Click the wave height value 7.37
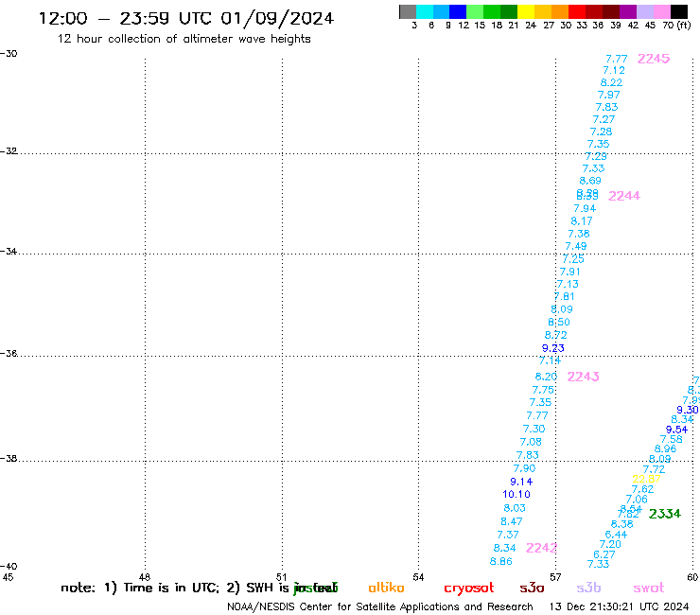The height and width of the screenshot is (615, 700). pos(508,535)
